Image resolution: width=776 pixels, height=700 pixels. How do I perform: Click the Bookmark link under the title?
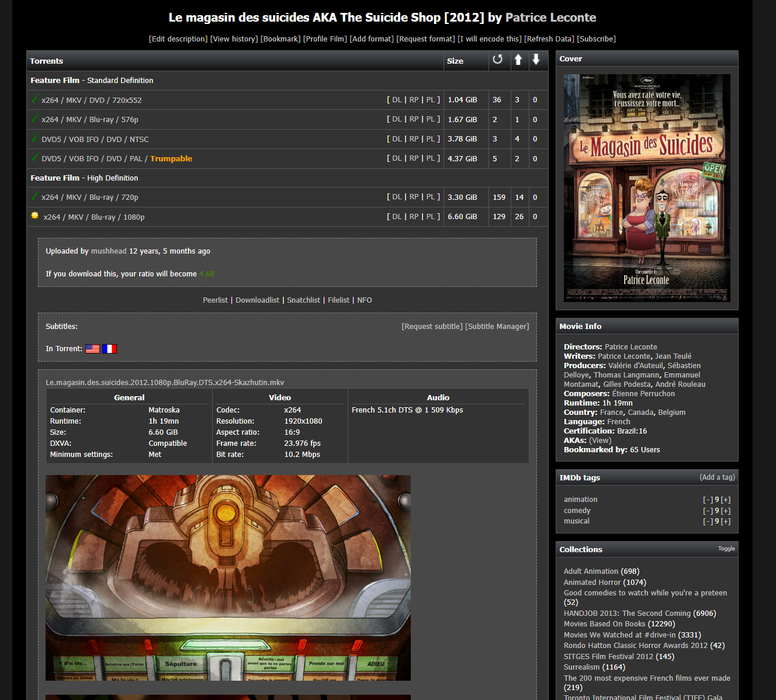(280, 39)
